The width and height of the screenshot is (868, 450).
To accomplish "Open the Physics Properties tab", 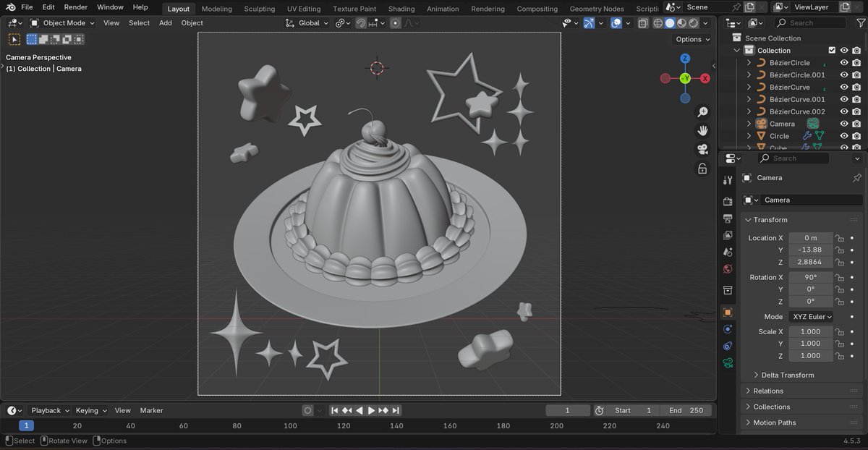I will point(728,329).
